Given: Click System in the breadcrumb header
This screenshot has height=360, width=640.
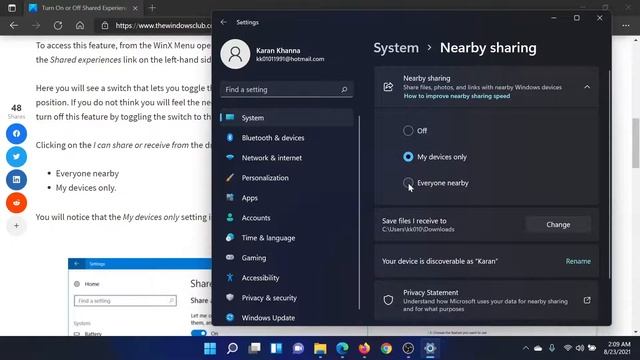Looking at the screenshot, I should (x=396, y=48).
